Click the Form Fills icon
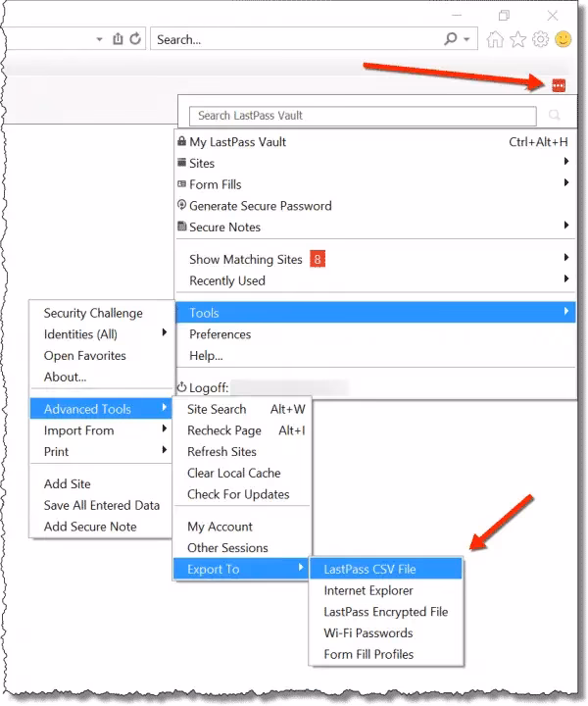The width and height of the screenshot is (588, 706). [x=181, y=183]
